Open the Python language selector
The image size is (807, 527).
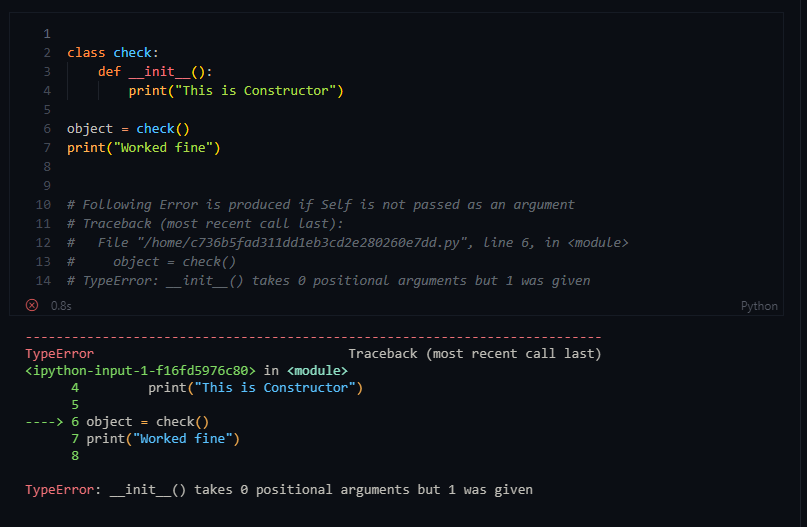(x=759, y=306)
